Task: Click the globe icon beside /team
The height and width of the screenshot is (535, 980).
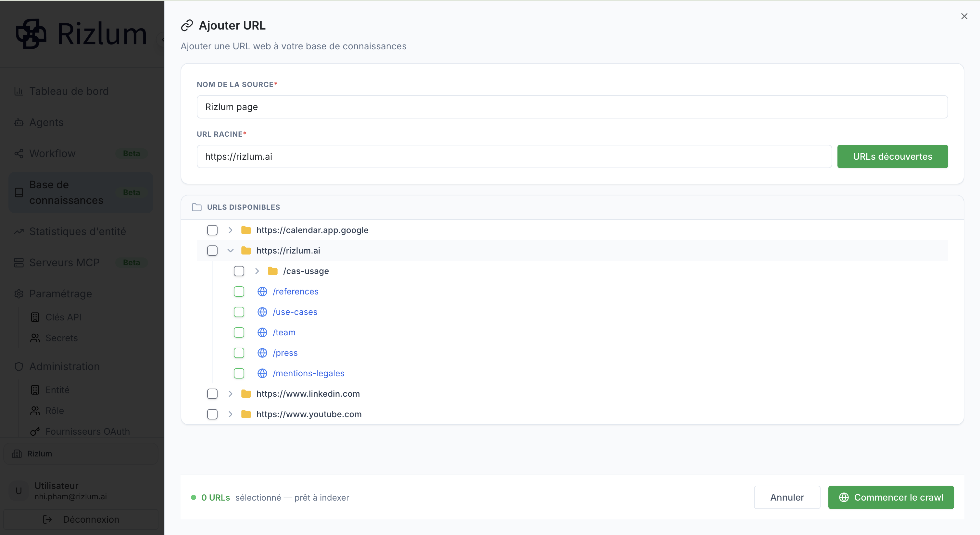Action: click(x=262, y=333)
